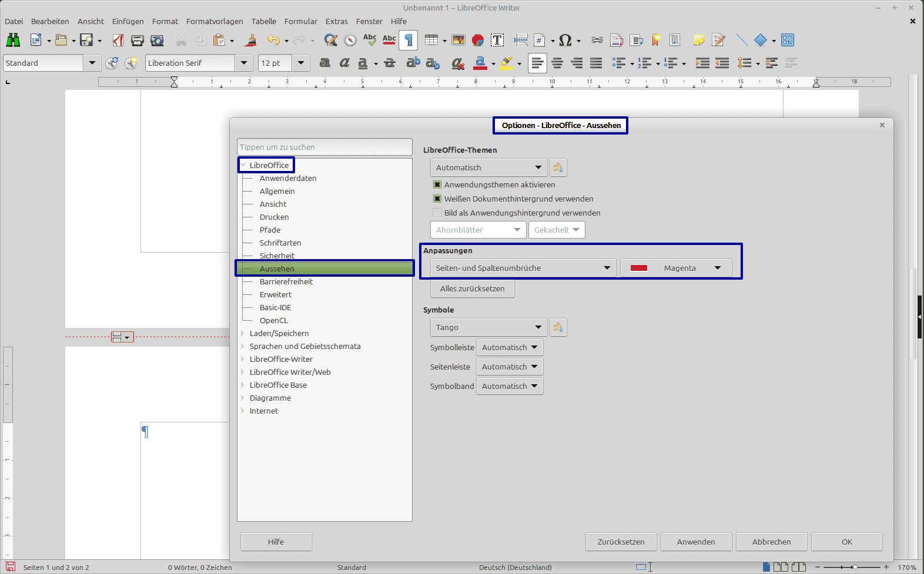Click the Export as PDF icon
Image resolution: width=924 pixels, height=574 pixels.
118,40
